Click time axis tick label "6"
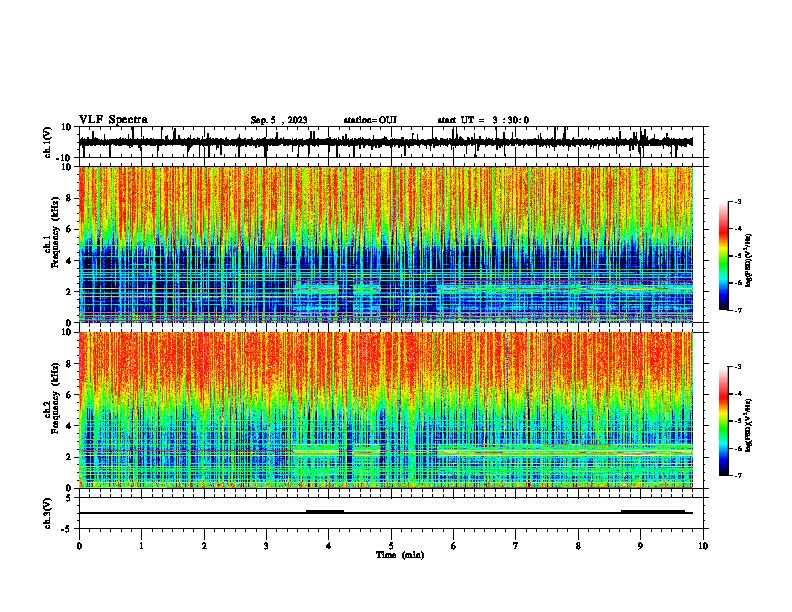The height and width of the screenshot is (612, 792). click(x=454, y=546)
